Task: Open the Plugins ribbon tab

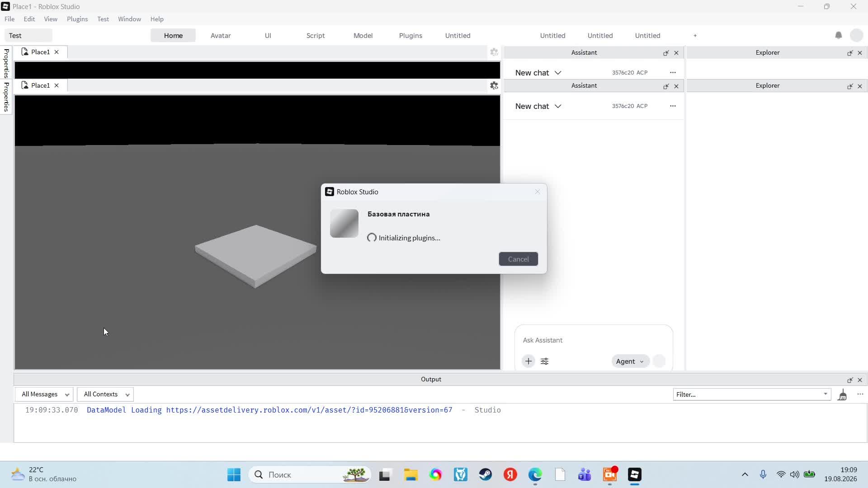Action: click(410, 36)
